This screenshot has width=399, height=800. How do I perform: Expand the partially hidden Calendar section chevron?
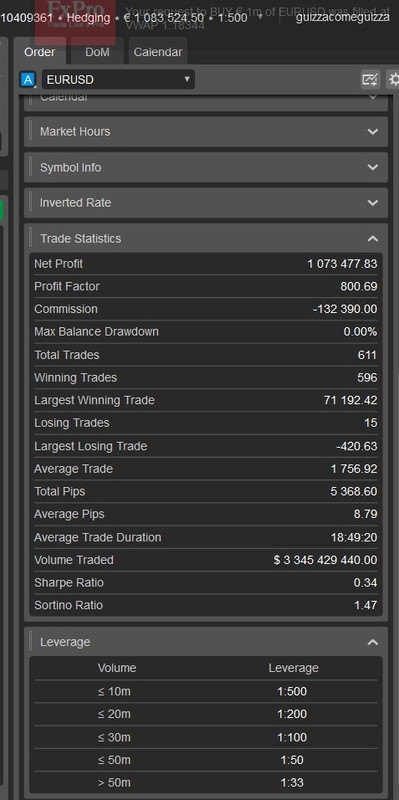pos(373,97)
